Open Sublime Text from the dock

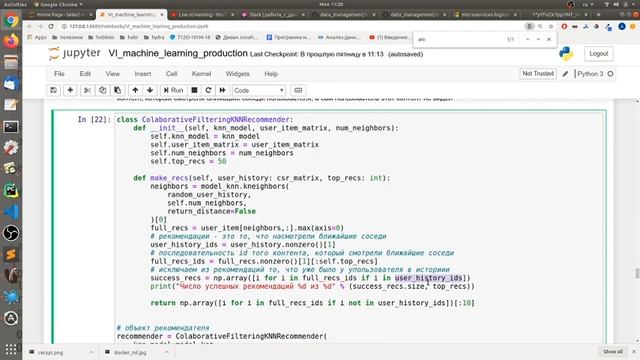pyautogui.click(x=11, y=254)
